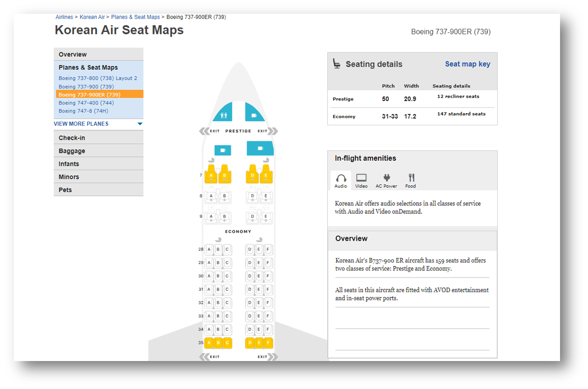Click '147 standard seats' text
This screenshot has width=588, height=389.
click(x=461, y=114)
